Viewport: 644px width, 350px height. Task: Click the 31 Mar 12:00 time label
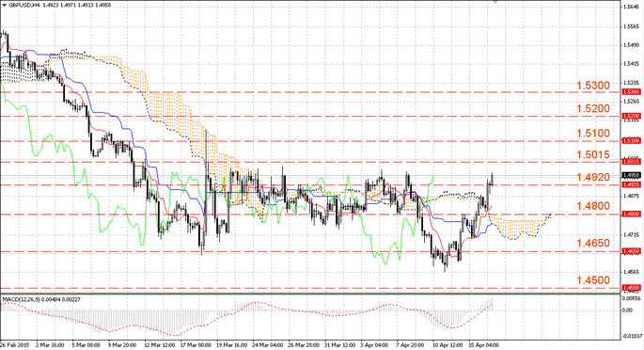[339, 344]
